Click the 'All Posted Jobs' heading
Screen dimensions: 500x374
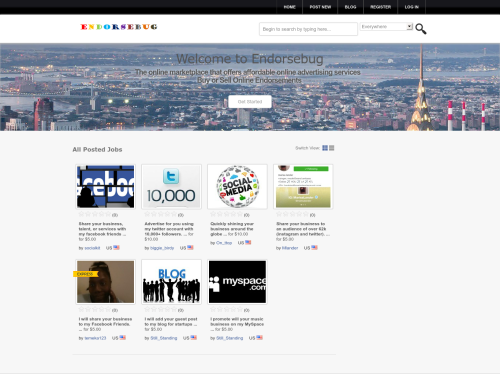(97, 150)
